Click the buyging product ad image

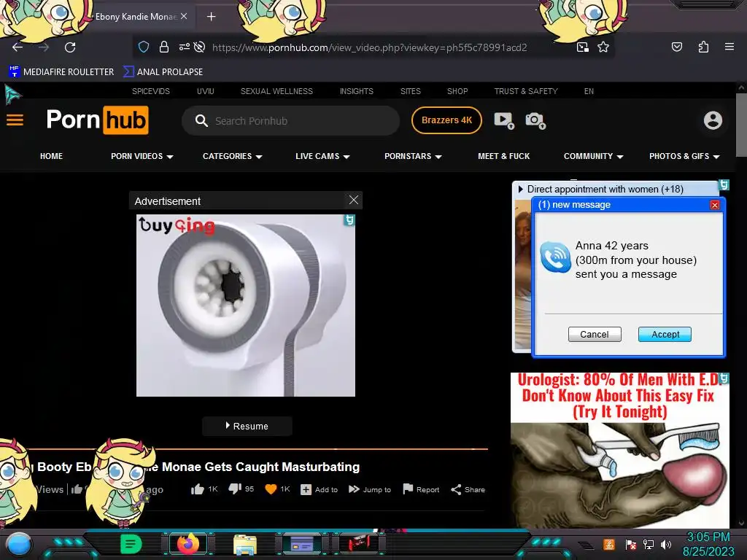click(x=245, y=306)
